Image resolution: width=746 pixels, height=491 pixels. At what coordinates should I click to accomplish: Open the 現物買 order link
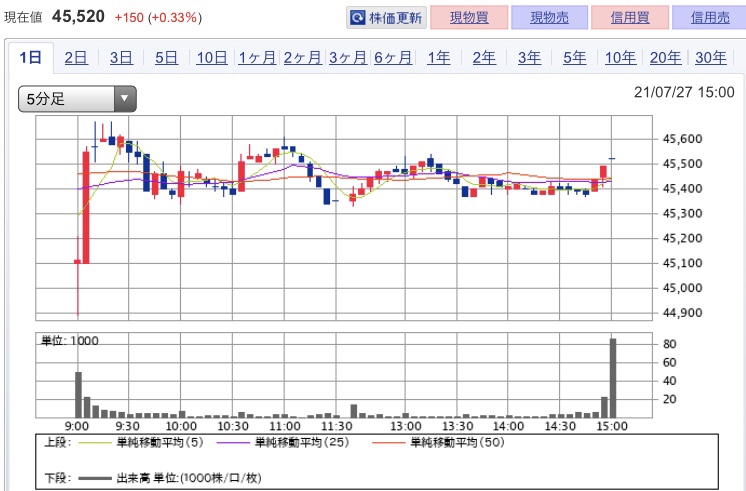(x=469, y=18)
